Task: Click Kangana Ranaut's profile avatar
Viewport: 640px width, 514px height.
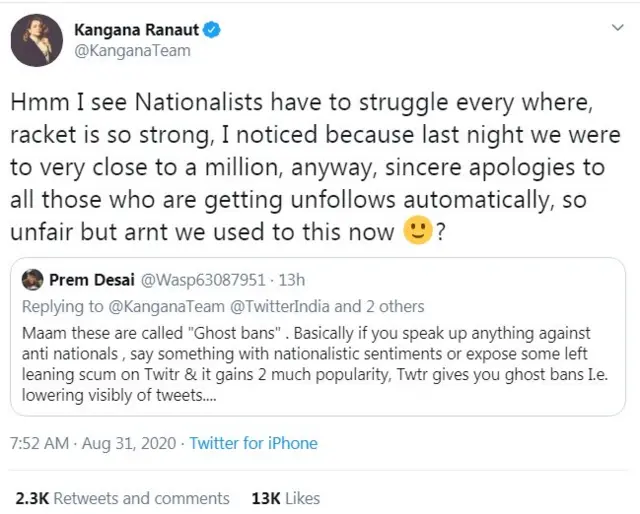Action: [37, 41]
